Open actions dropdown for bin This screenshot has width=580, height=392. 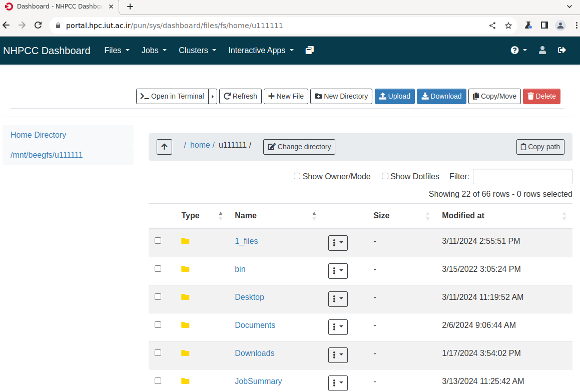pyautogui.click(x=338, y=271)
